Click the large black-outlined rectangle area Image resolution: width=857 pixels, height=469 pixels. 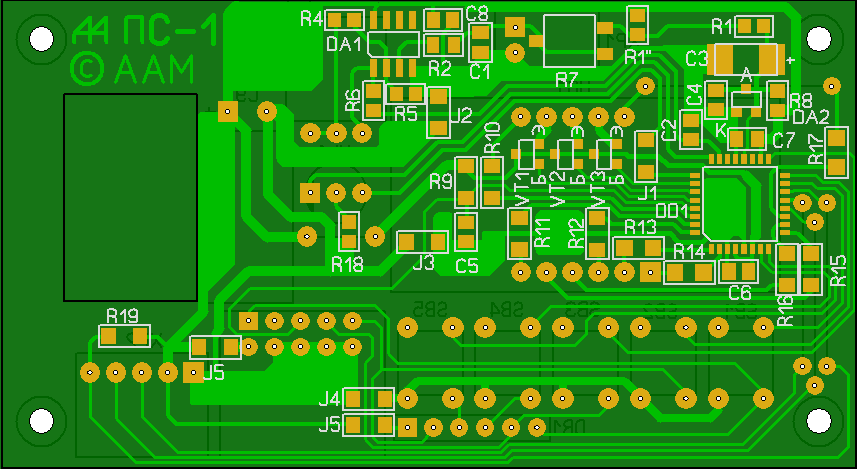click(131, 197)
